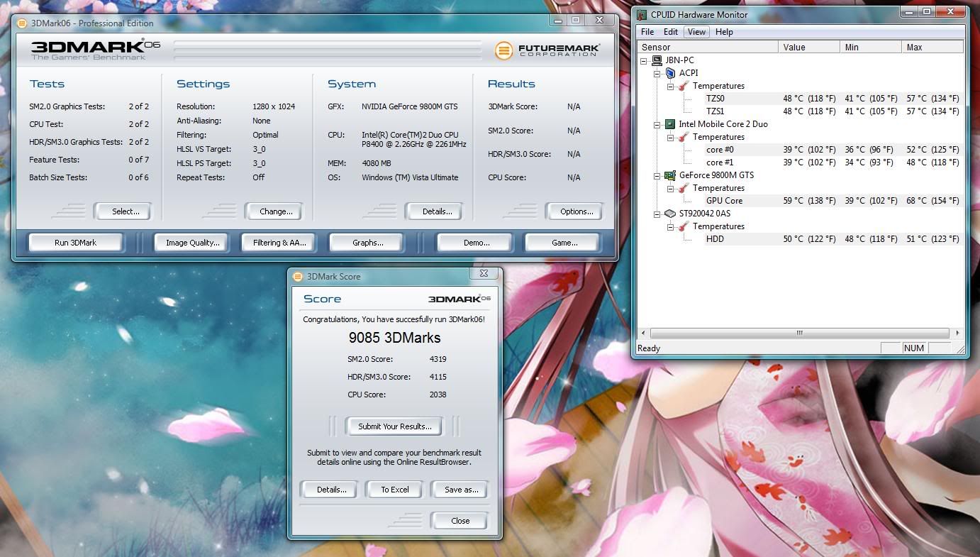Viewport: 980px width, 557px height.
Task: Select the HDD sensor row
Action: pos(800,239)
